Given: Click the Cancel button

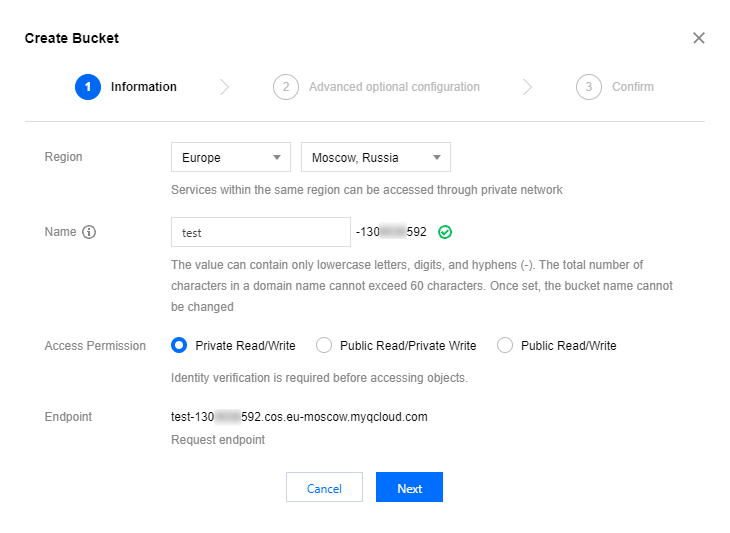Looking at the screenshot, I should (324, 488).
